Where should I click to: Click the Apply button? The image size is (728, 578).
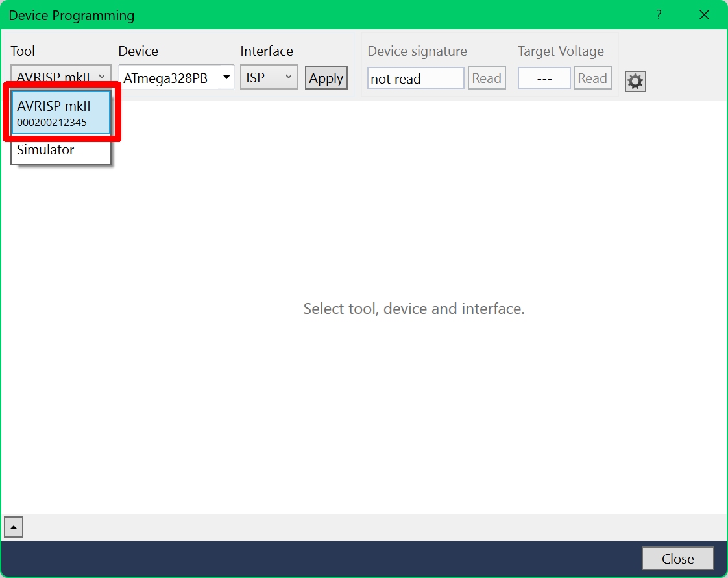326,78
